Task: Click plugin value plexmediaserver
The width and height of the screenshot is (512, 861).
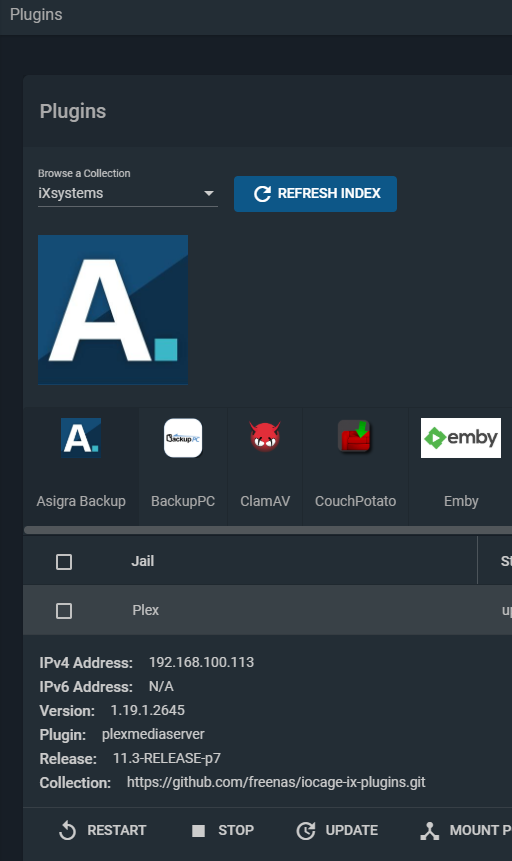Action: [x=153, y=734]
